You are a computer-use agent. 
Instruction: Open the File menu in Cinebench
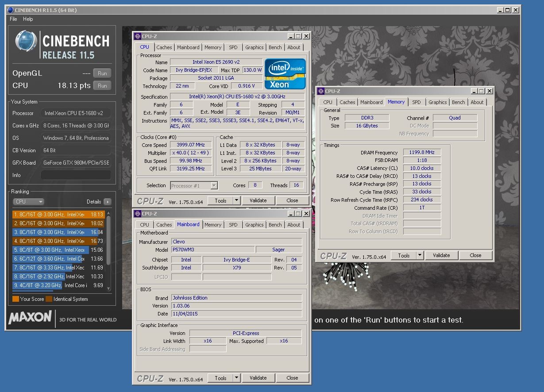pos(13,19)
